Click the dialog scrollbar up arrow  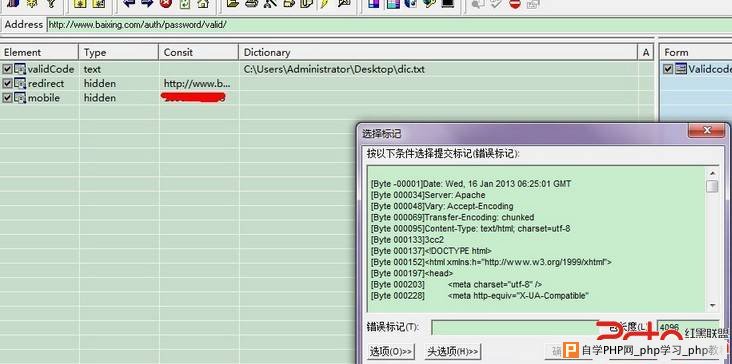(x=712, y=173)
